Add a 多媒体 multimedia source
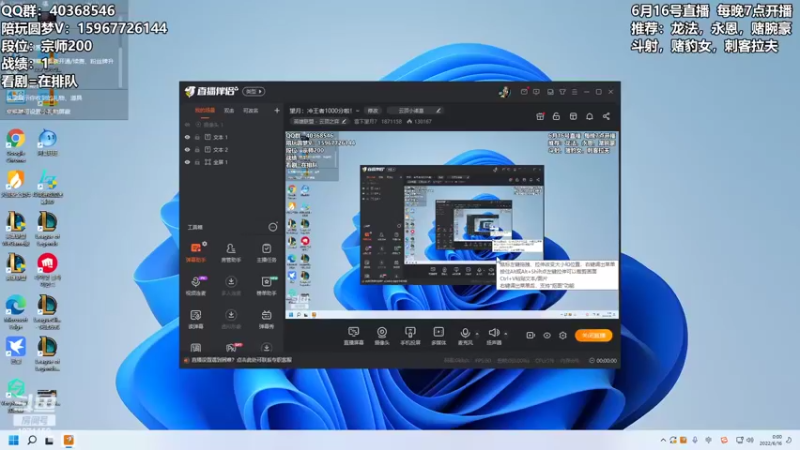The height and width of the screenshot is (450, 800). pyautogui.click(x=438, y=336)
